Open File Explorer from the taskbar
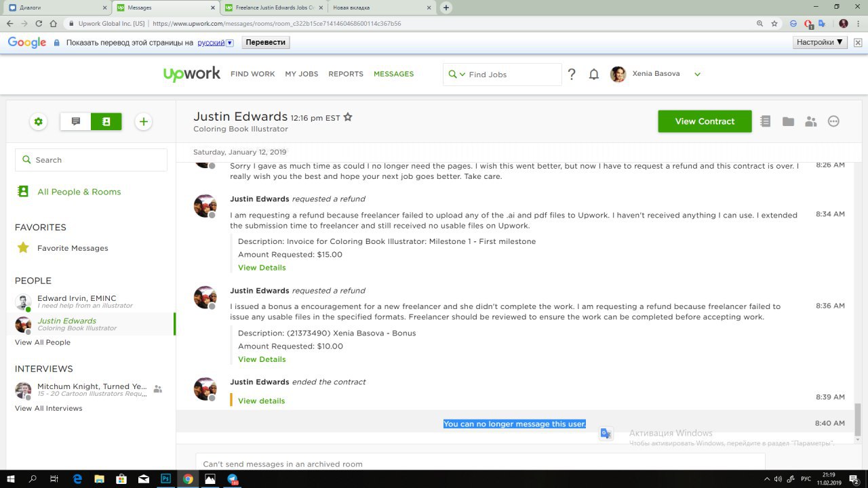 [99, 479]
